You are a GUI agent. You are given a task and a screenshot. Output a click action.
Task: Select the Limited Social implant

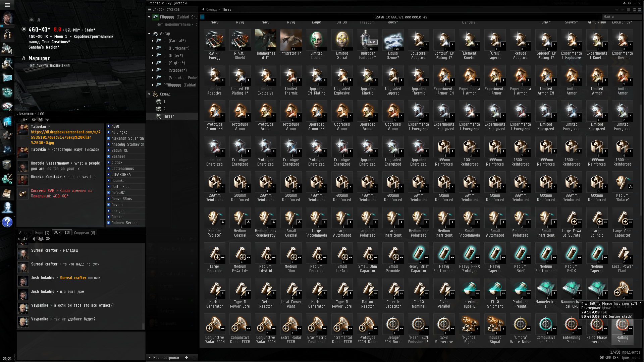[342, 44]
